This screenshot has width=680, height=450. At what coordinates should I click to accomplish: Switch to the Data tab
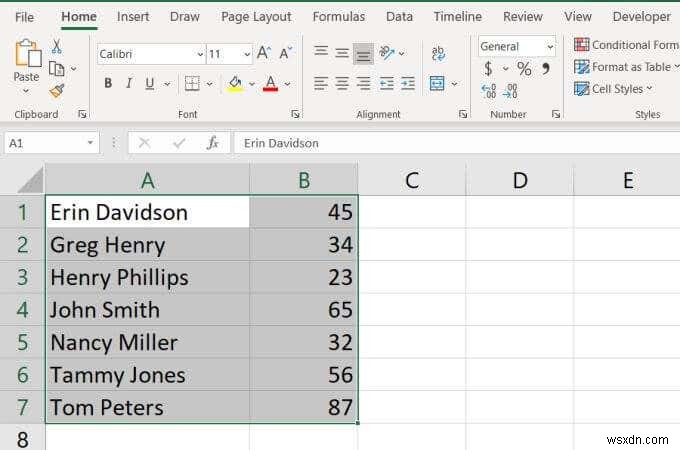(399, 17)
